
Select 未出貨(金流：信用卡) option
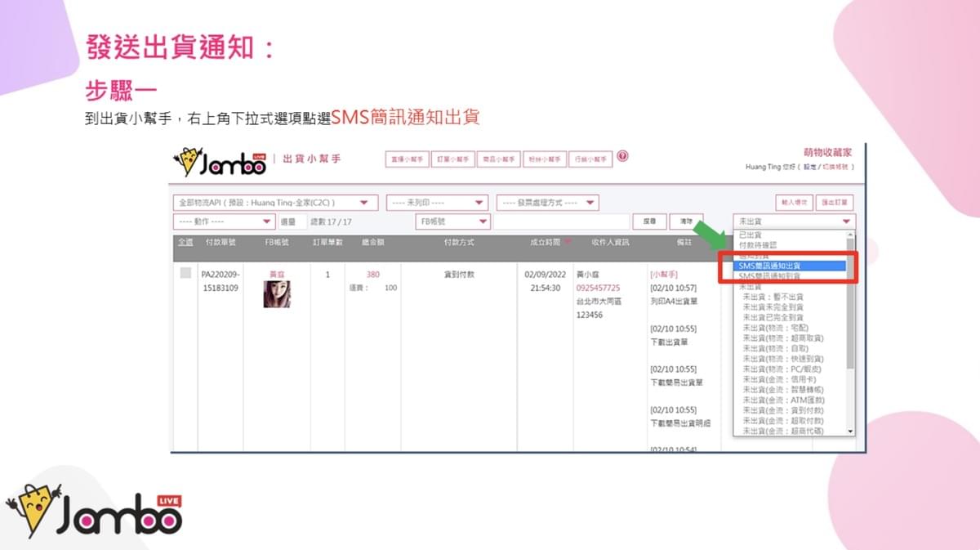789,379
